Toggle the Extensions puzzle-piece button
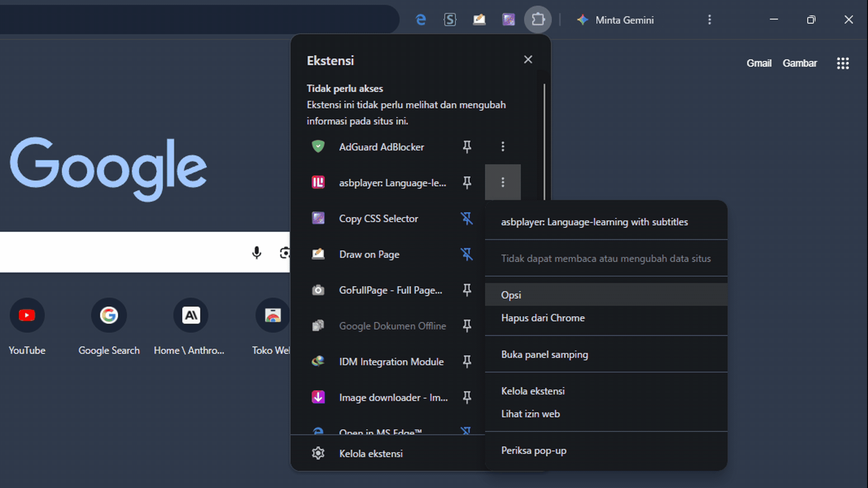The image size is (868, 488). 538,20
